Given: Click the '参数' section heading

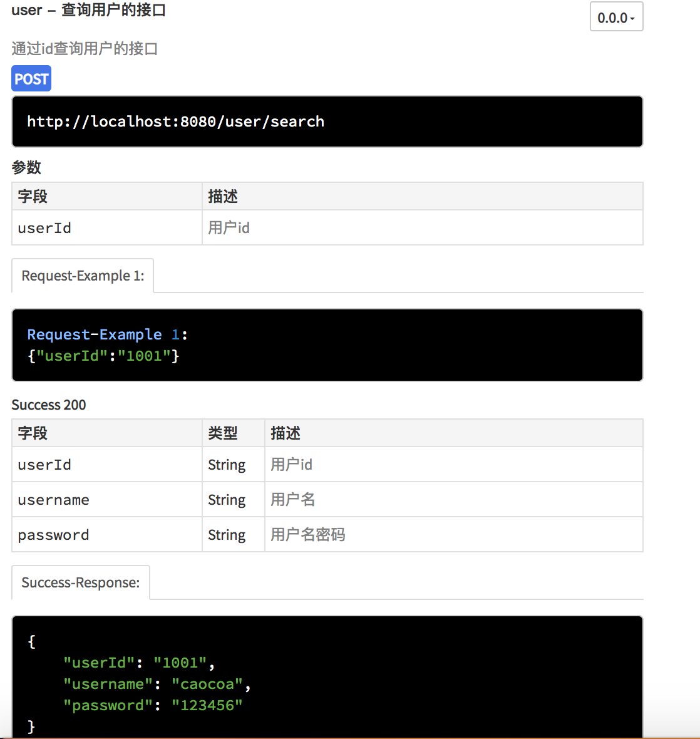Looking at the screenshot, I should point(26,167).
